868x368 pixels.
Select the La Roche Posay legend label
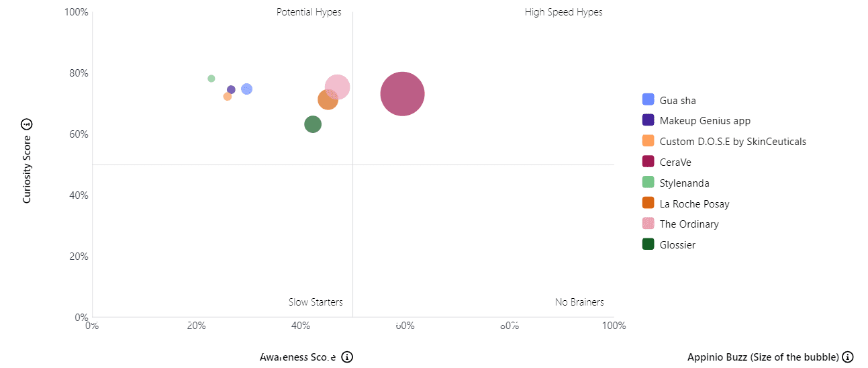click(695, 204)
